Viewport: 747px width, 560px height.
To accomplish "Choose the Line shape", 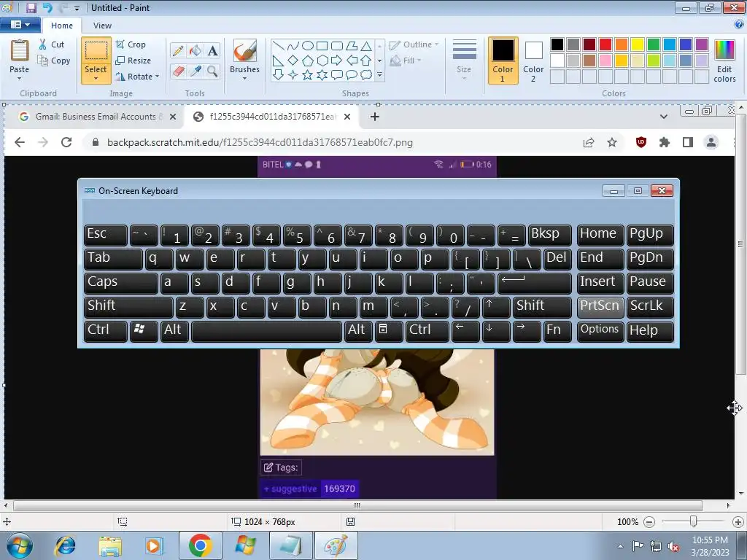I will [x=279, y=46].
